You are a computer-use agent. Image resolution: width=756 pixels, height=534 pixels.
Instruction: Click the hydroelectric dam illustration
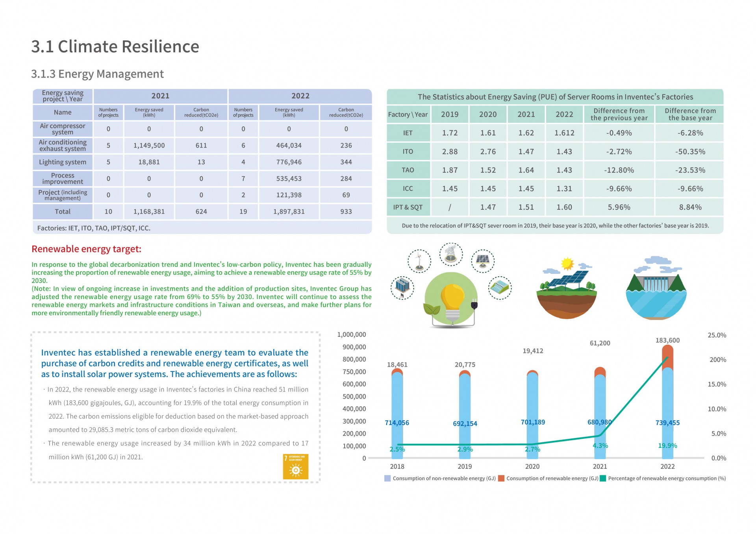[656, 288]
